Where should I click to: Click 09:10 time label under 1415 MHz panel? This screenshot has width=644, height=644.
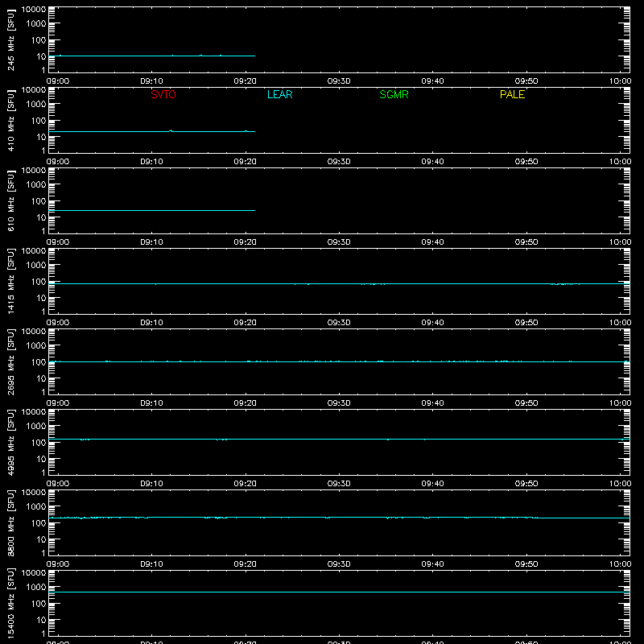(151, 323)
